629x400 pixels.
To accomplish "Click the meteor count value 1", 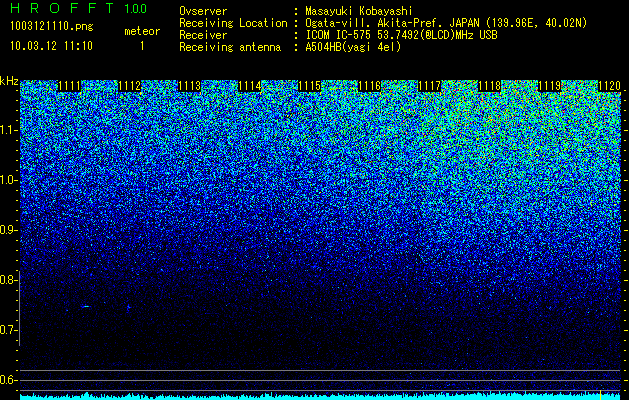I will pyautogui.click(x=142, y=46).
